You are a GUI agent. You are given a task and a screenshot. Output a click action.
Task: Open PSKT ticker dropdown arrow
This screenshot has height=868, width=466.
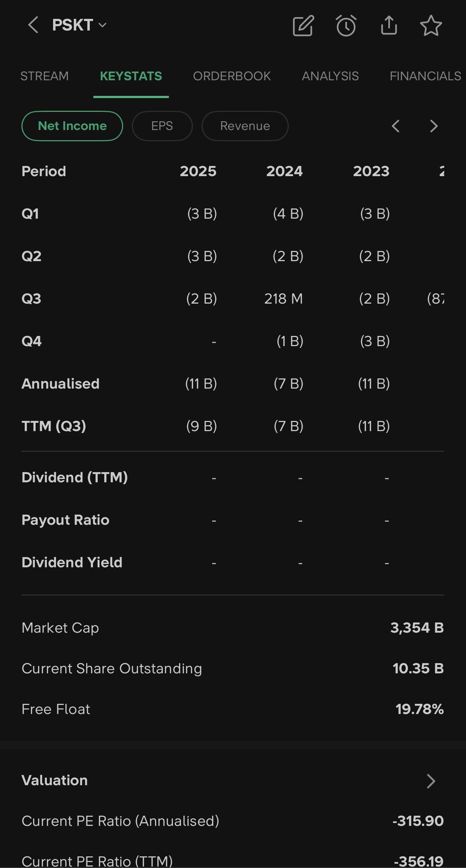(103, 25)
